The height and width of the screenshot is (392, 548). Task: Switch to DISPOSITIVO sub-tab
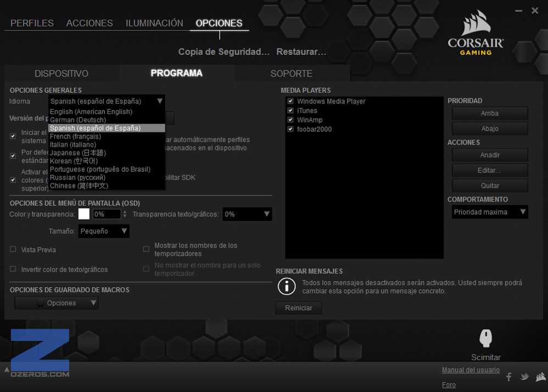point(61,74)
